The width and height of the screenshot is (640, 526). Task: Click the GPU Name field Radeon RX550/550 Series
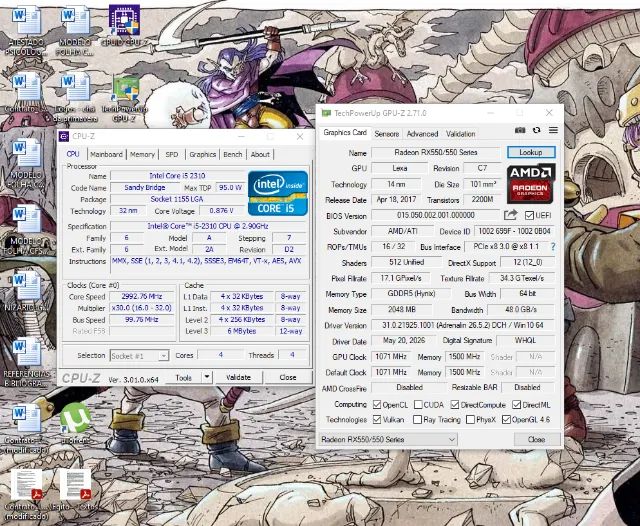point(436,152)
